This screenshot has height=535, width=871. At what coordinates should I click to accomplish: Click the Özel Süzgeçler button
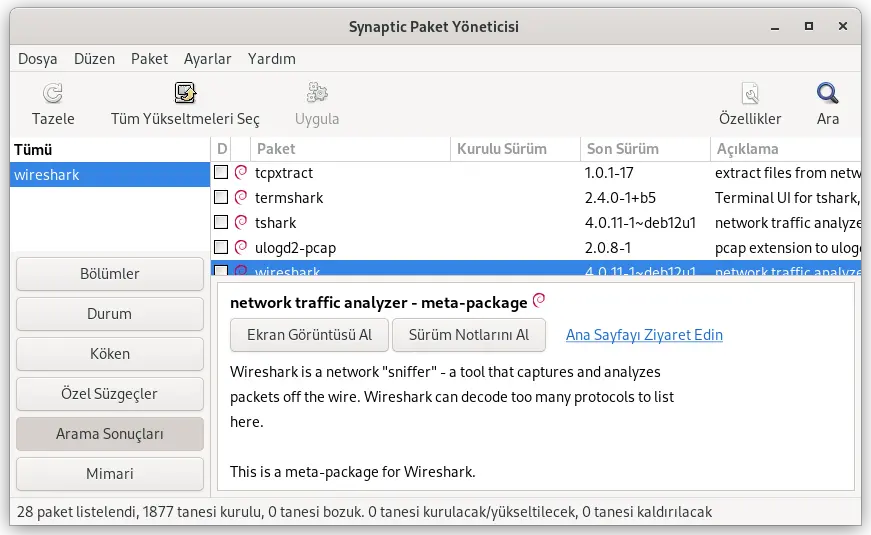click(x=110, y=394)
